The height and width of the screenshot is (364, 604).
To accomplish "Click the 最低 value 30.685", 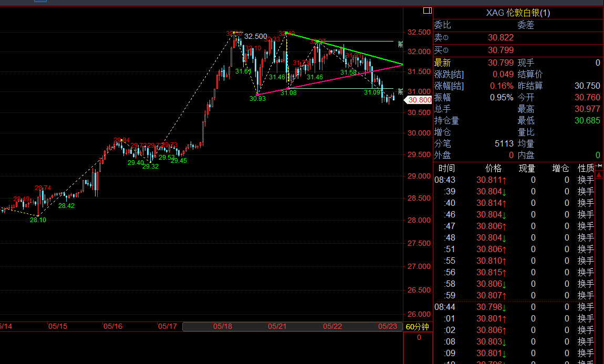I will click(x=587, y=120).
